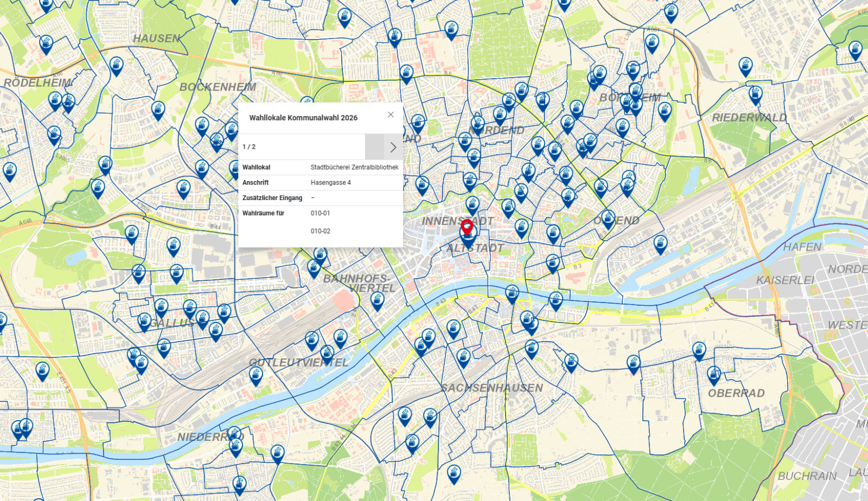Click the red selected marker at Altstadt
Viewport: 868px width, 501px height.
[x=467, y=227]
